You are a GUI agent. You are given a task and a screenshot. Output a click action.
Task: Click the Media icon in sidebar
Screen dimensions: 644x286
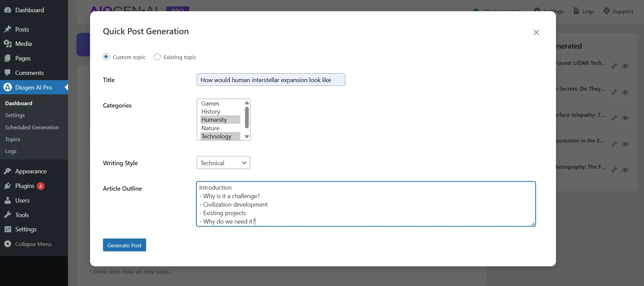tap(7, 44)
